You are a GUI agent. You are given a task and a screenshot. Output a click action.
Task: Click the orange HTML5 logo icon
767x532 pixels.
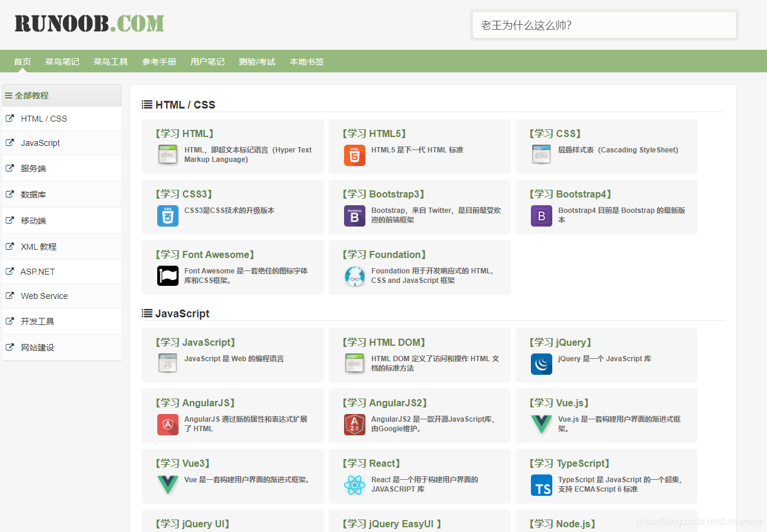point(355,155)
